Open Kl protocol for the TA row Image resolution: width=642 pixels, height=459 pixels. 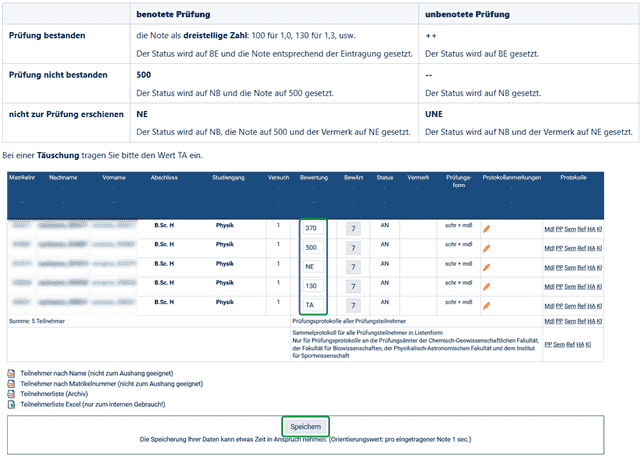(599, 306)
